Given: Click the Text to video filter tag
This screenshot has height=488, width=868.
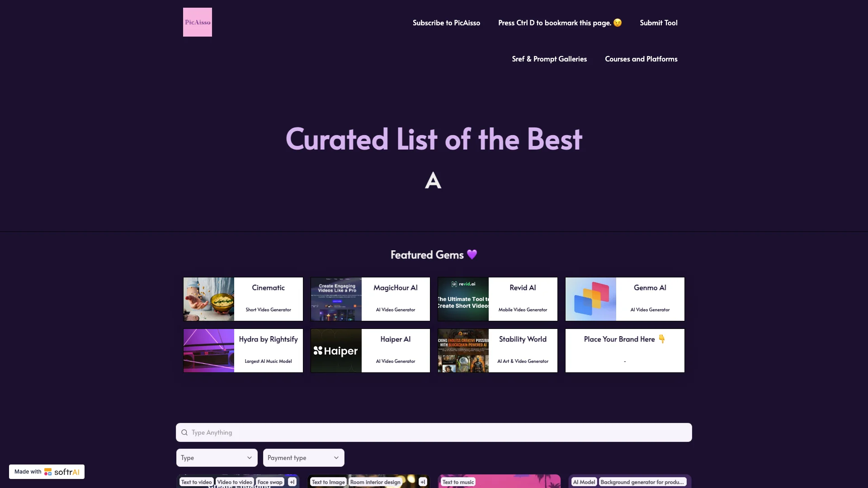Looking at the screenshot, I should pyautogui.click(x=196, y=481).
